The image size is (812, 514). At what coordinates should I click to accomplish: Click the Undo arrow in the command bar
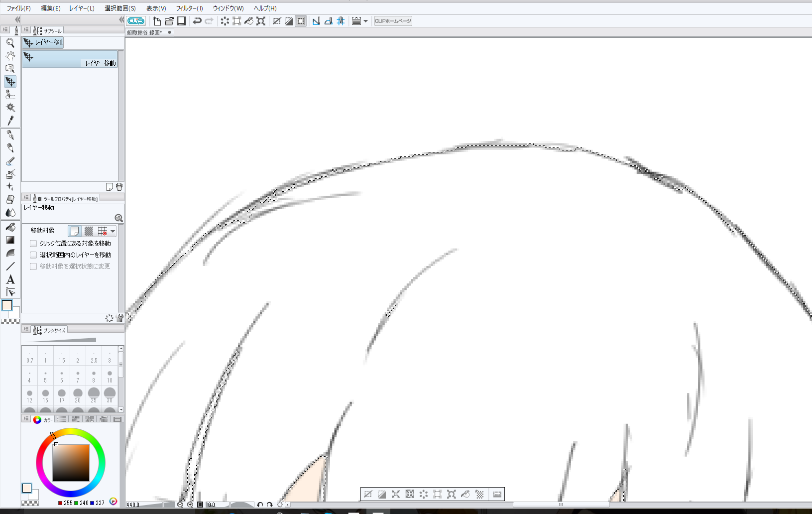197,21
